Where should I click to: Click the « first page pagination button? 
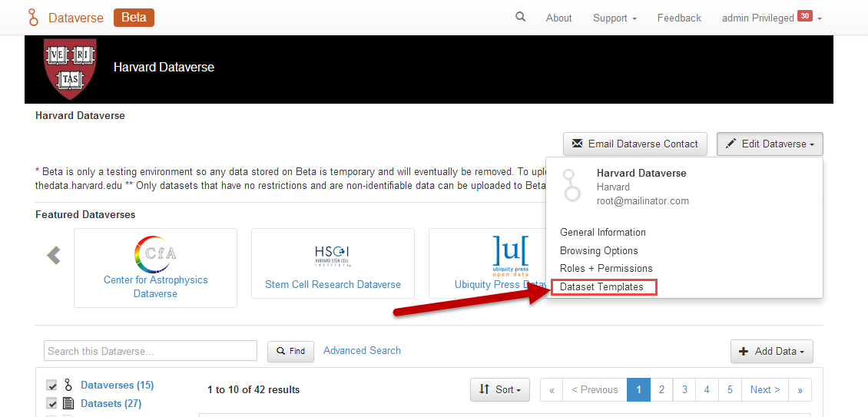pyautogui.click(x=552, y=390)
